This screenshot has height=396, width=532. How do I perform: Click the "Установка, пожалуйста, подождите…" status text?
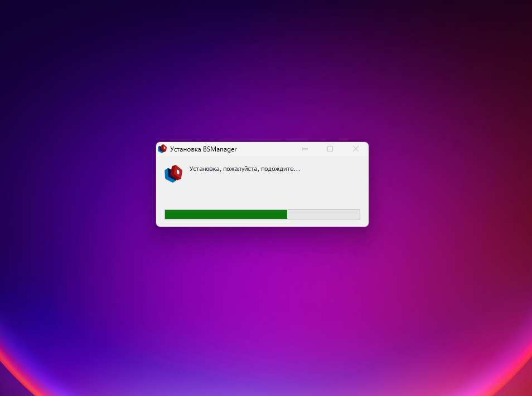point(244,169)
